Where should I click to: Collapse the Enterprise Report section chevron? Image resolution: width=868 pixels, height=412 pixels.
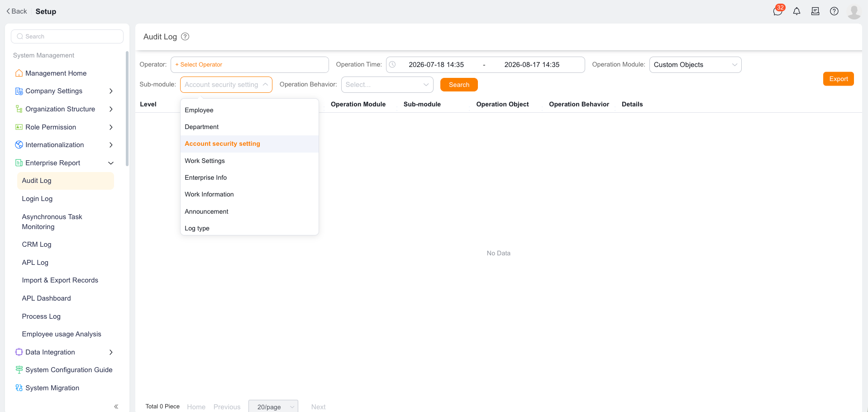111,163
